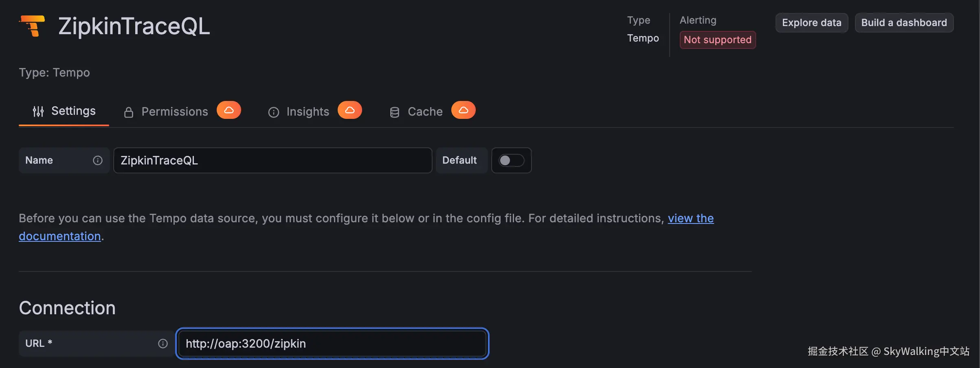980x368 pixels.
Task: Click the Cache database icon
Action: (394, 112)
